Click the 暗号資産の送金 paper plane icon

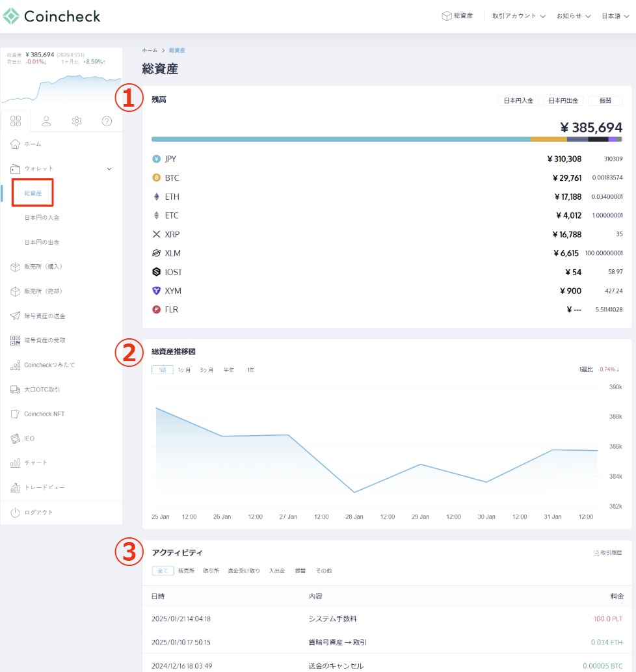coord(16,316)
